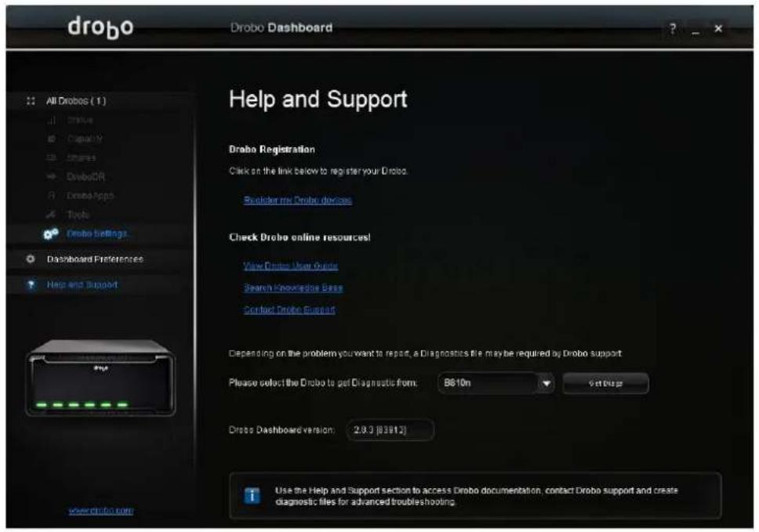The width and height of the screenshot is (759, 532).
Task: Click the Get Diags button
Action: pyautogui.click(x=605, y=383)
